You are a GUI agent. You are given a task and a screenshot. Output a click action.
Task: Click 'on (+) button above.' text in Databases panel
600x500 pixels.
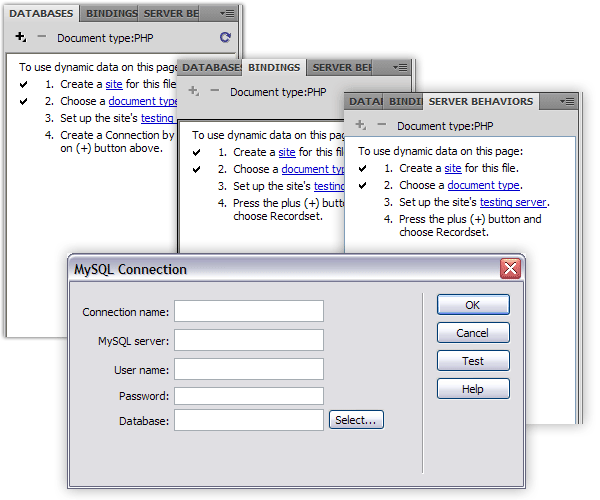pos(111,148)
